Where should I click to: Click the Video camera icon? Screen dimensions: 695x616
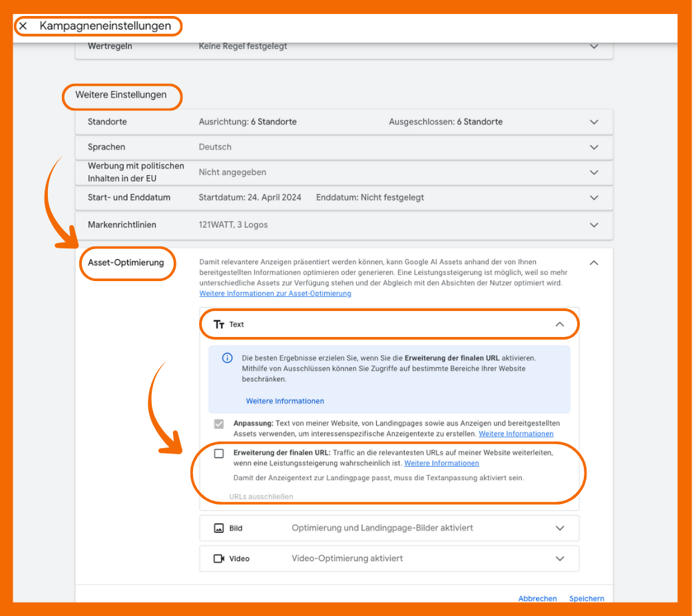(219, 558)
